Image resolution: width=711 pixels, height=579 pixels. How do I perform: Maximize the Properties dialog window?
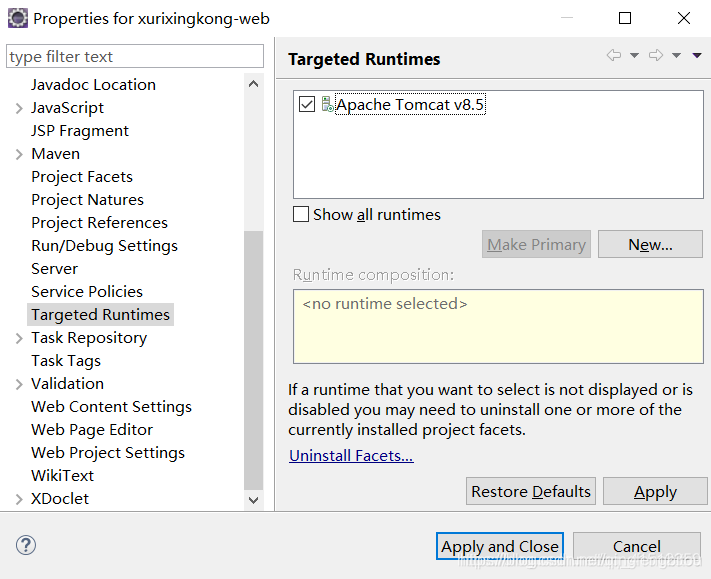[x=625, y=18]
